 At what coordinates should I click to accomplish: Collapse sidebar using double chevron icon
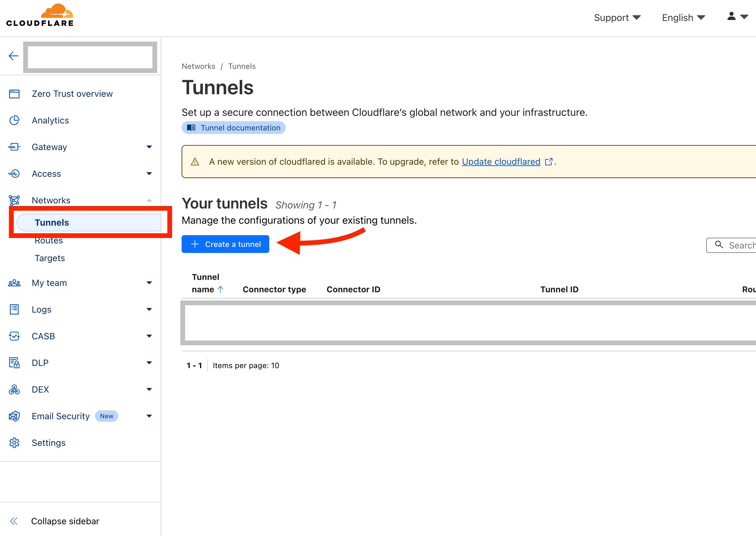[14, 521]
